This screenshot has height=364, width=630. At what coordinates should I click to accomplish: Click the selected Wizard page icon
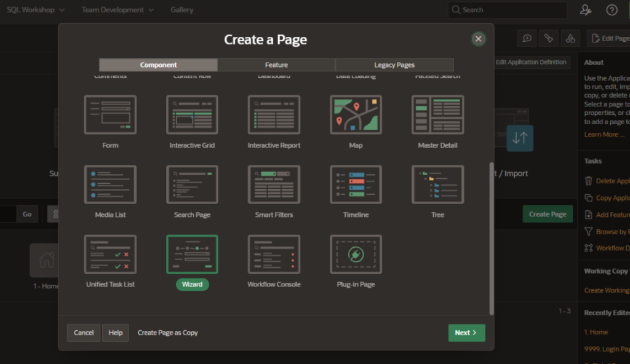pos(192,255)
